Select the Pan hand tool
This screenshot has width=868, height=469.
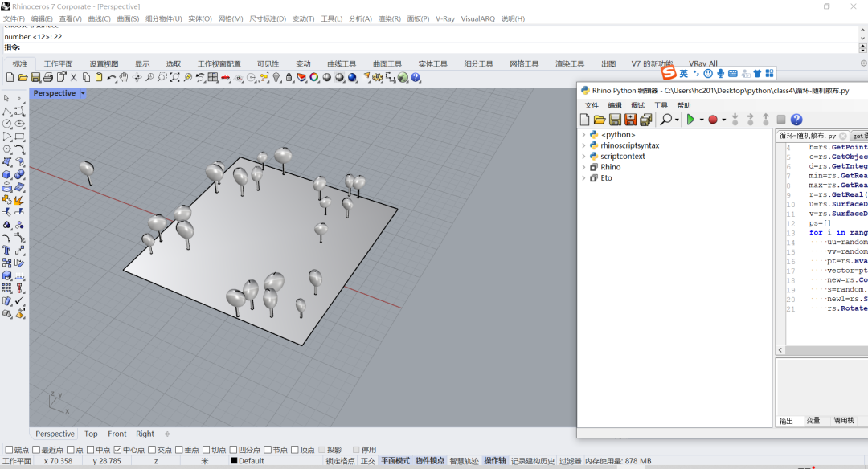coord(124,77)
